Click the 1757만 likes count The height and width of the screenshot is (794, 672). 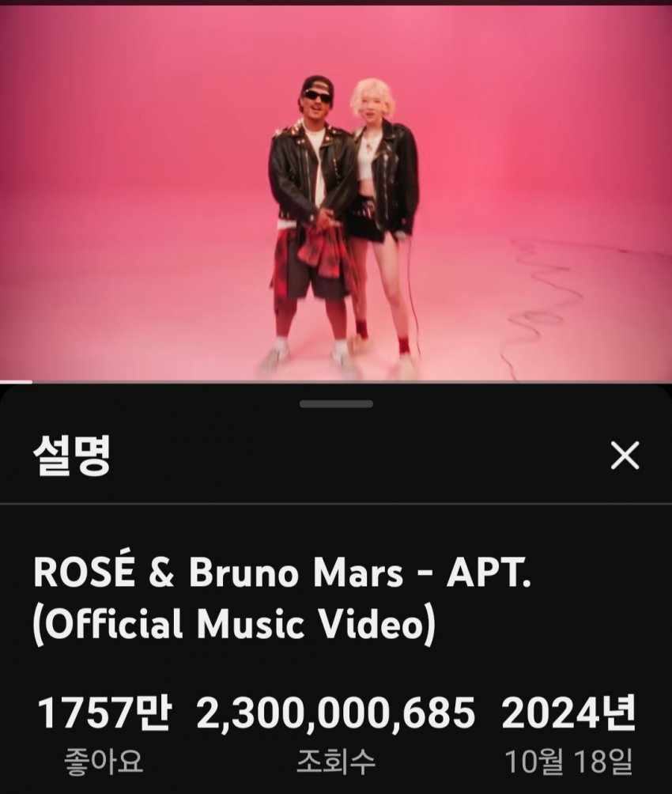coord(104,713)
